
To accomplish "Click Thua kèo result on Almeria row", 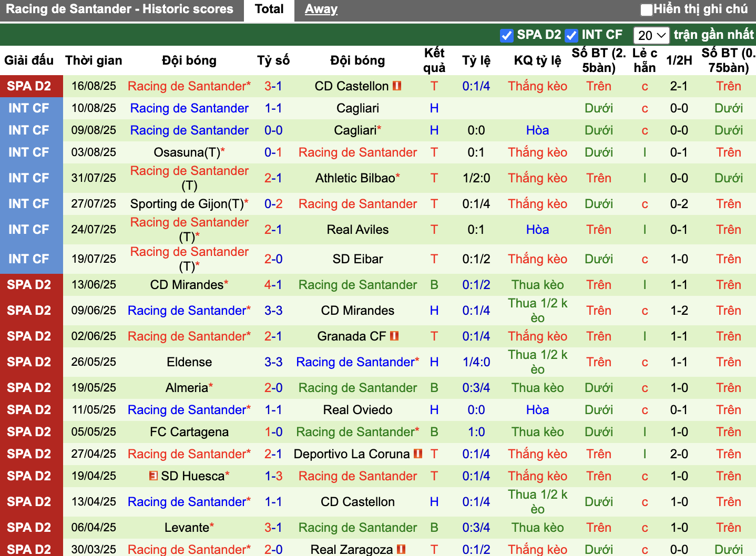I will [x=537, y=388].
